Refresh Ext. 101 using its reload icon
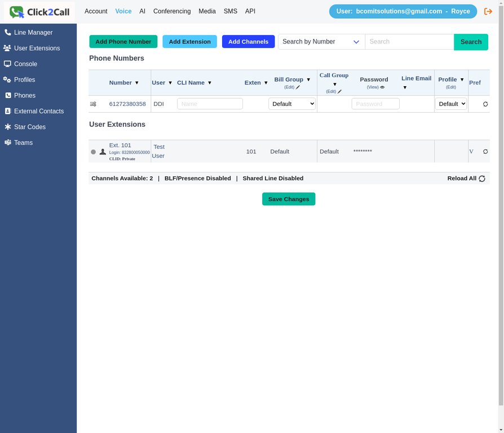This screenshot has width=504, height=433. coord(485,151)
